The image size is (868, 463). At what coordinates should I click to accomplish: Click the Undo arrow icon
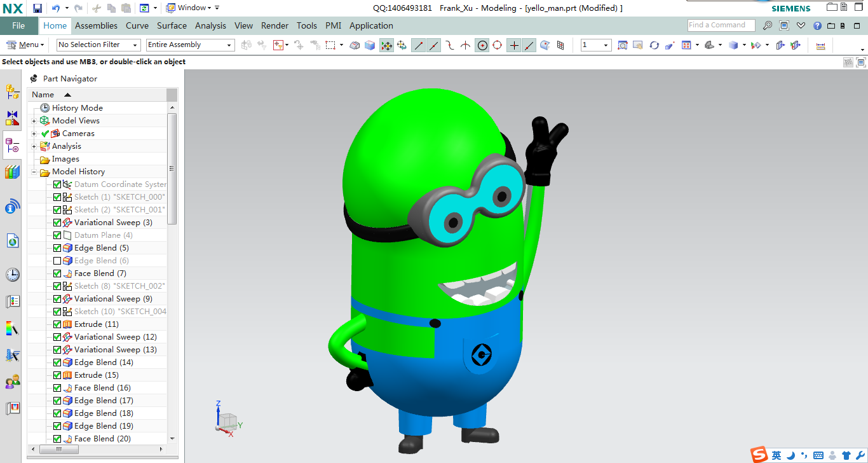pos(55,8)
